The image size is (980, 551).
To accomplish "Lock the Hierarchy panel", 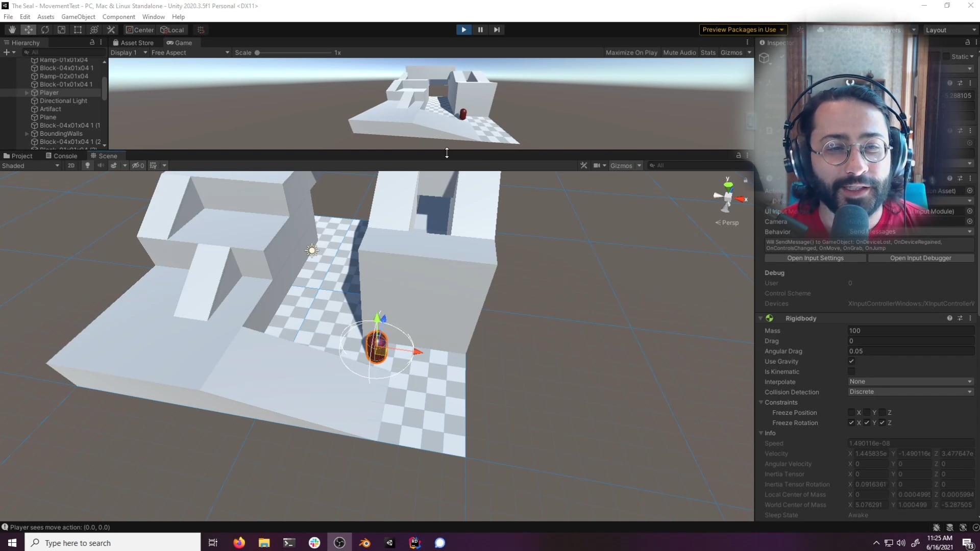I will point(92,42).
